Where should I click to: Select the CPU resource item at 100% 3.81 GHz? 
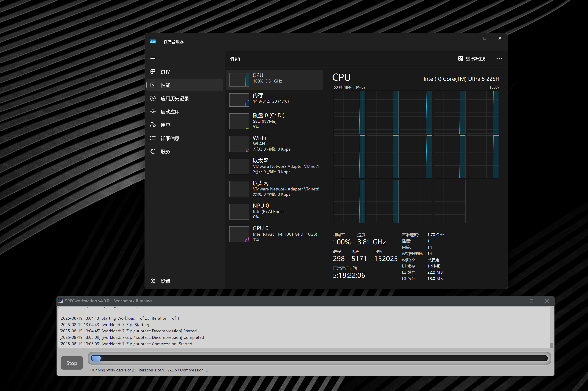(x=274, y=80)
